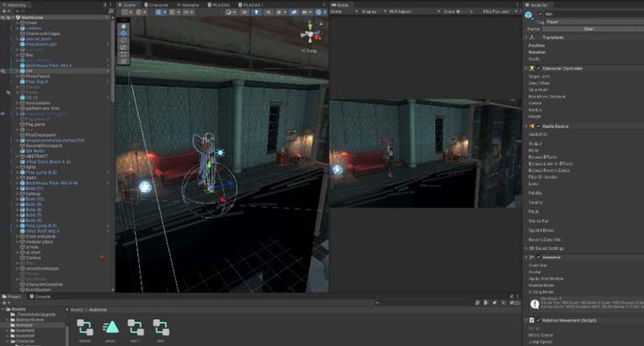
Task: Click the Audio Source speaker icon
Action: coord(532,126)
